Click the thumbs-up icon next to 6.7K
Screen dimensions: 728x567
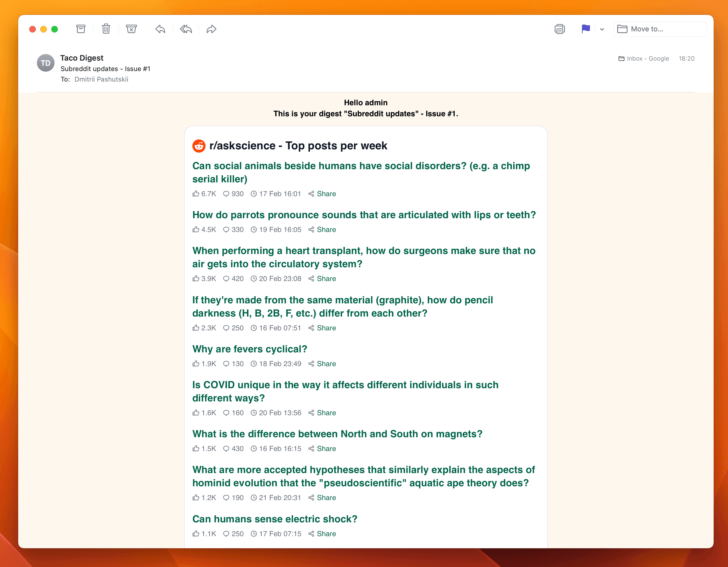pos(196,193)
